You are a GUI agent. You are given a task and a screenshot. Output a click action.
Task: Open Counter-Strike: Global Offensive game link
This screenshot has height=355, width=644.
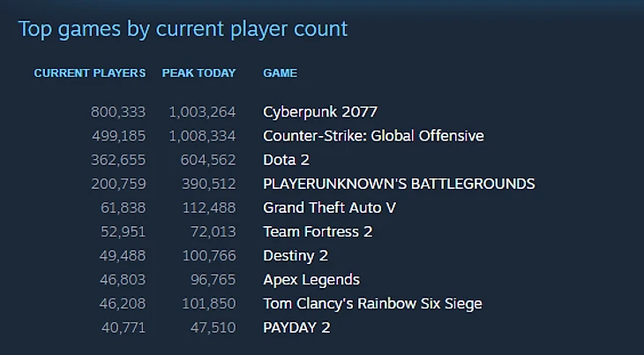[373, 136]
